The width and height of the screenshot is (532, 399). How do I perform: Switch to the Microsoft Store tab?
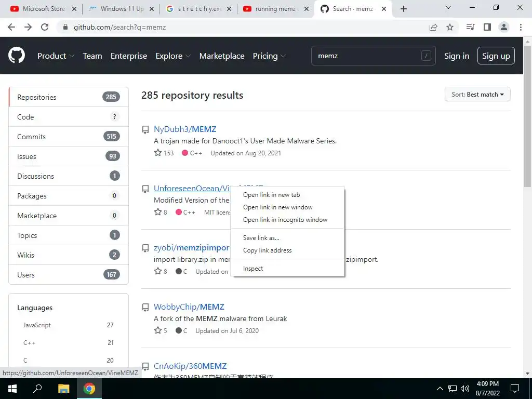pos(44,9)
